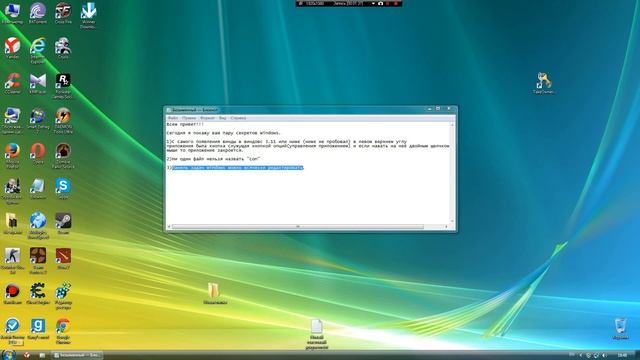Open the Smart Defrag desktop shortcut

click(38, 120)
